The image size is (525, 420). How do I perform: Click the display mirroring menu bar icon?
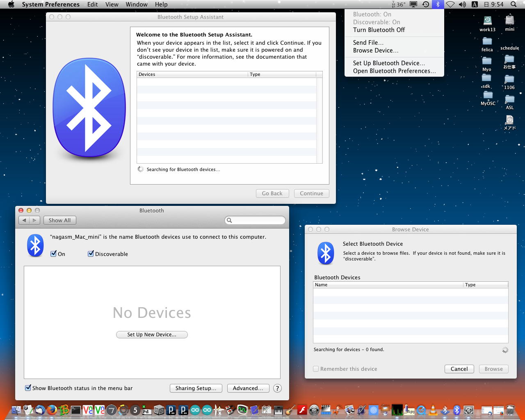click(413, 5)
